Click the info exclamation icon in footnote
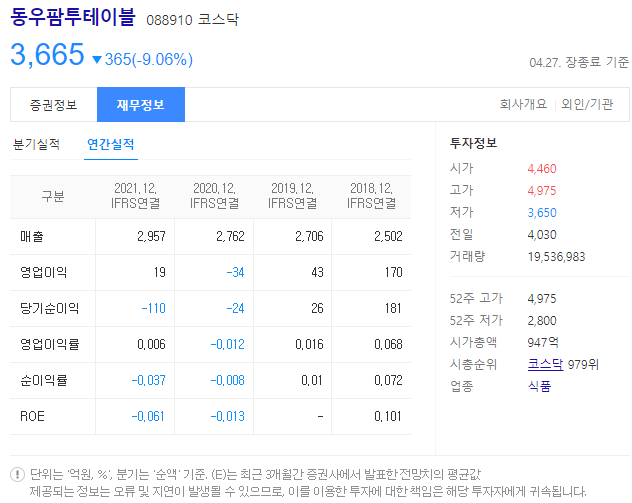The height and width of the screenshot is (503, 632). (x=17, y=474)
